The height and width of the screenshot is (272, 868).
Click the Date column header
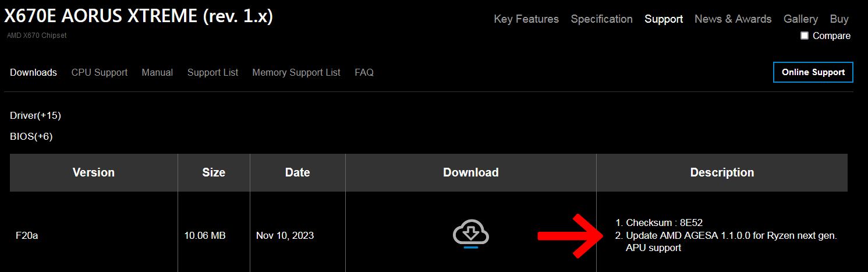pyautogui.click(x=297, y=172)
